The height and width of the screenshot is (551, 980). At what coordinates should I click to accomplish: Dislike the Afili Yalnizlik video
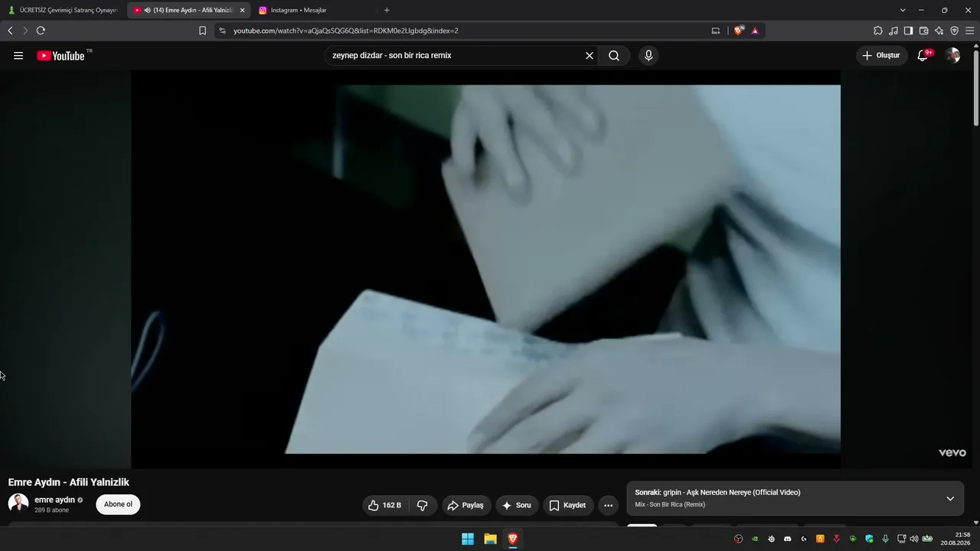[x=423, y=505]
